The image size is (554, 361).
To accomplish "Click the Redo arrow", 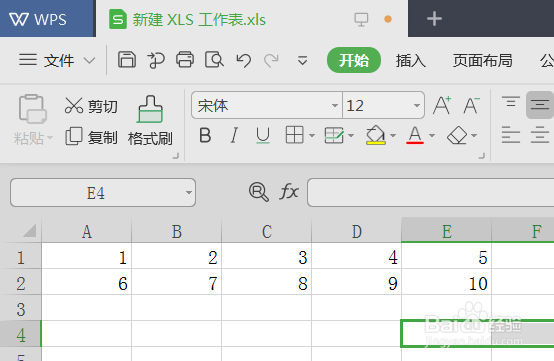I will tap(271, 60).
